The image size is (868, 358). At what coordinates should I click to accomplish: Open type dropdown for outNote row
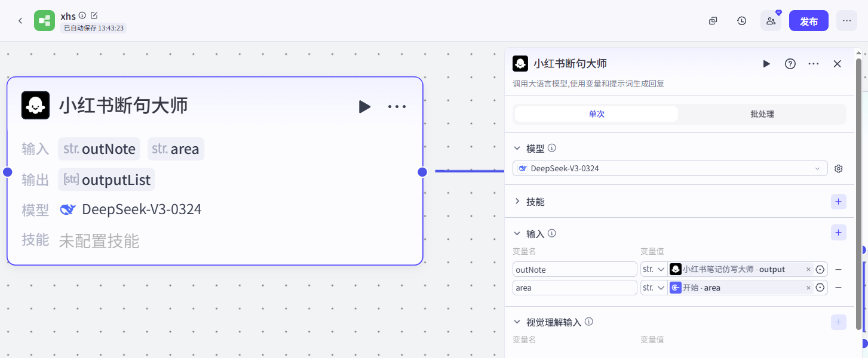pyautogui.click(x=654, y=270)
